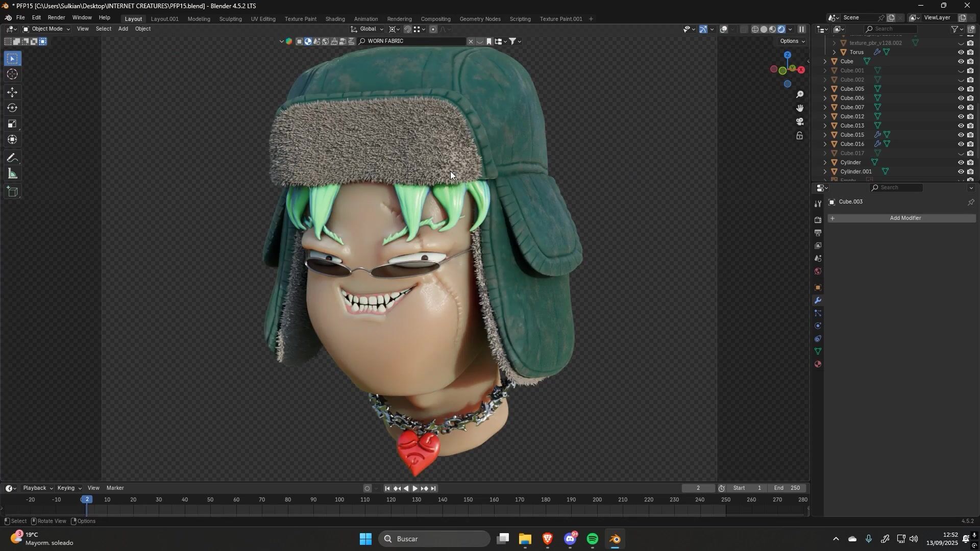Select the Measure ruler tool

[x=13, y=174]
